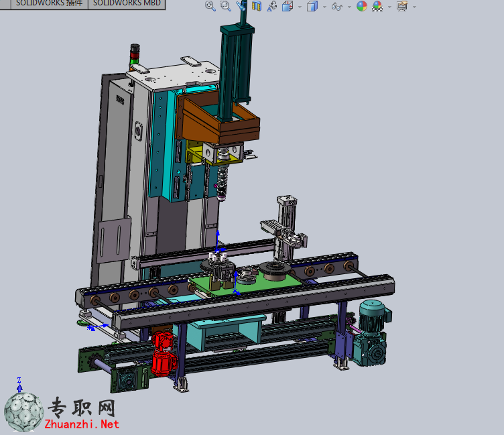504x435 pixels.
Task: Expand the View Settings dropdown arrow
Action: pyautogui.click(x=414, y=7)
